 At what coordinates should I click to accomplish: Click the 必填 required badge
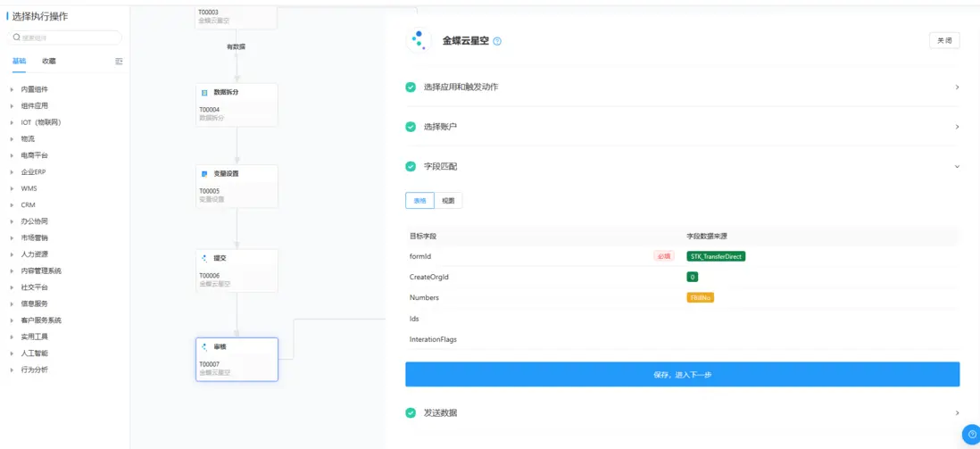[664, 256]
